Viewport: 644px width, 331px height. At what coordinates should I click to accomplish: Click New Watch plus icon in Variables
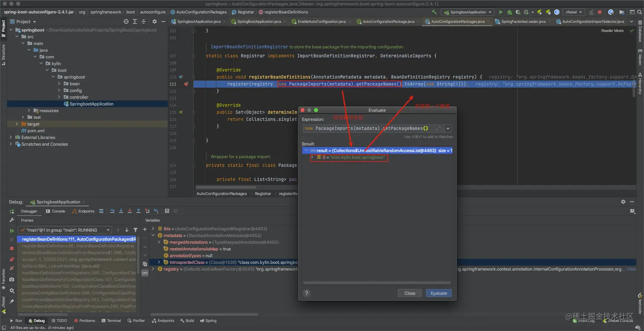click(x=145, y=229)
